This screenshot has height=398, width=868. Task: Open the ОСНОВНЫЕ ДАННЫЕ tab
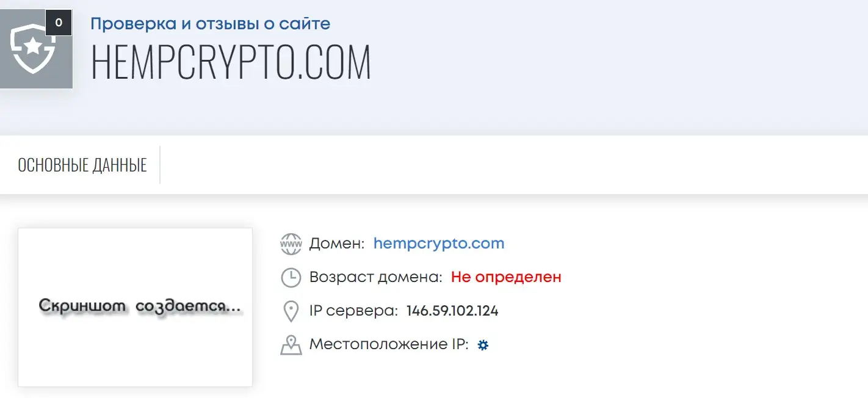click(x=82, y=165)
